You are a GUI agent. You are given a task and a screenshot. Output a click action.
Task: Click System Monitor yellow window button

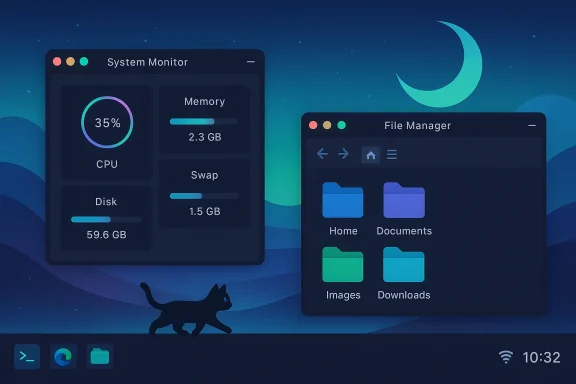pos(71,61)
